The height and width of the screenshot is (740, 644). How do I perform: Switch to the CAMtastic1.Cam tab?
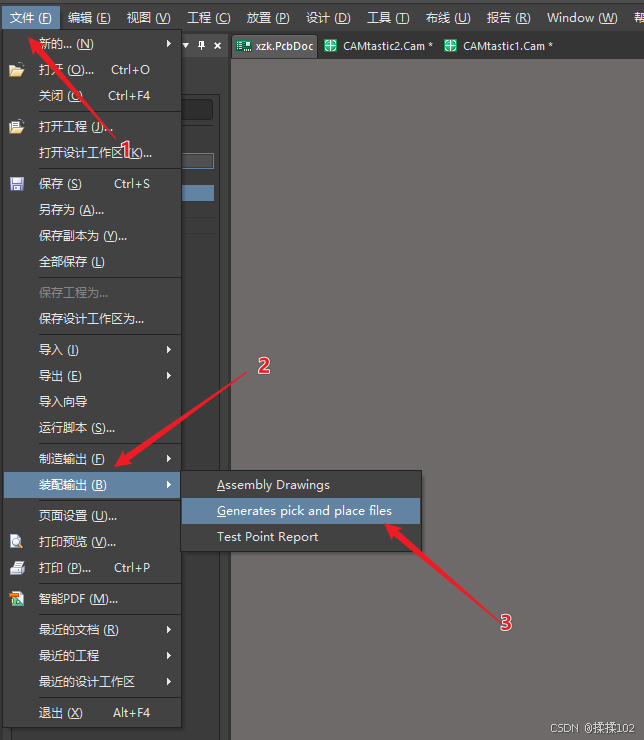coord(499,46)
